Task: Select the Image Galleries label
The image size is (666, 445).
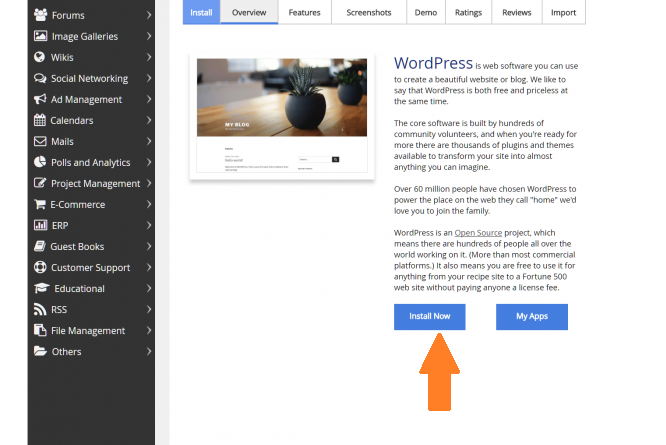Action: point(85,37)
